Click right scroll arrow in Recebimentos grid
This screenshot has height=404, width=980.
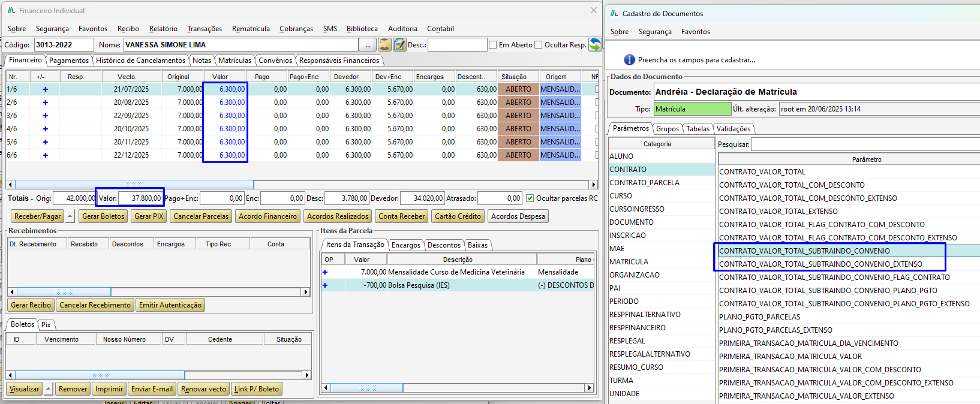pos(306,292)
